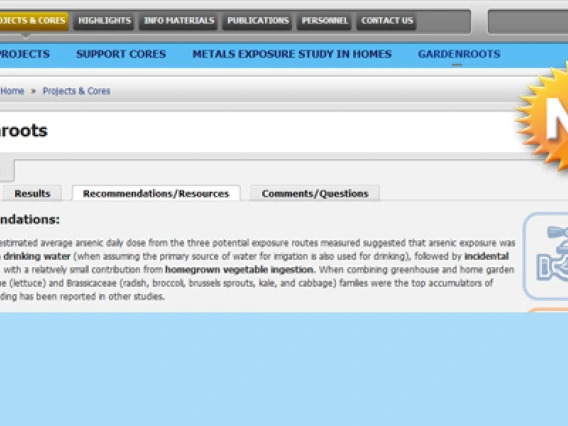Select the Gardenroots subnav link
The width and height of the screenshot is (568, 426).
(459, 54)
